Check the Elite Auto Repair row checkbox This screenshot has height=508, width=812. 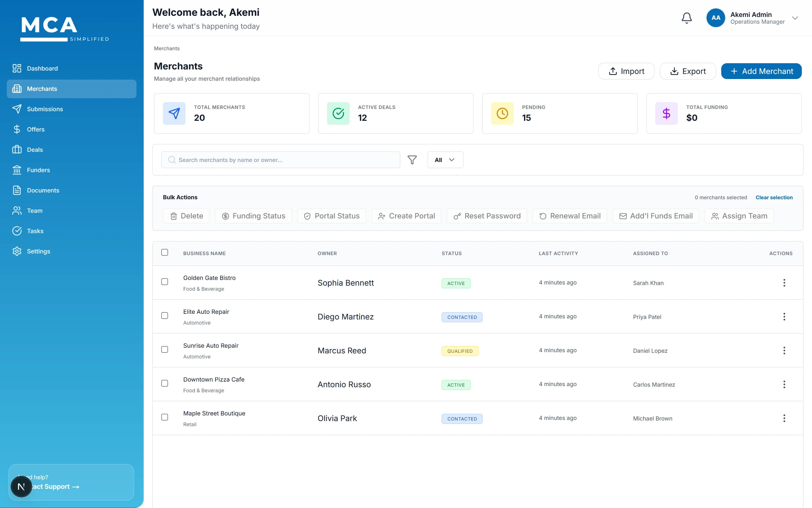(165, 316)
